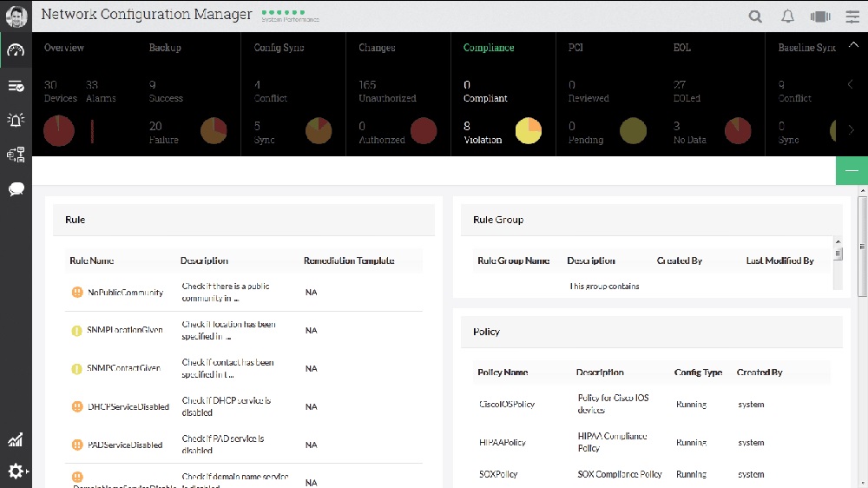Switch to the Changes tab
The width and height of the screenshot is (868, 488).
(x=377, y=48)
